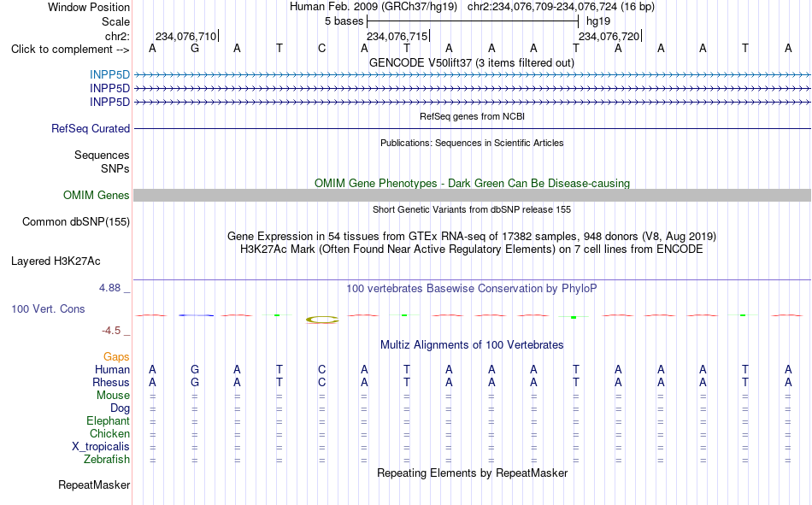Click the C base in the Rhesus alignment row

tap(321, 382)
